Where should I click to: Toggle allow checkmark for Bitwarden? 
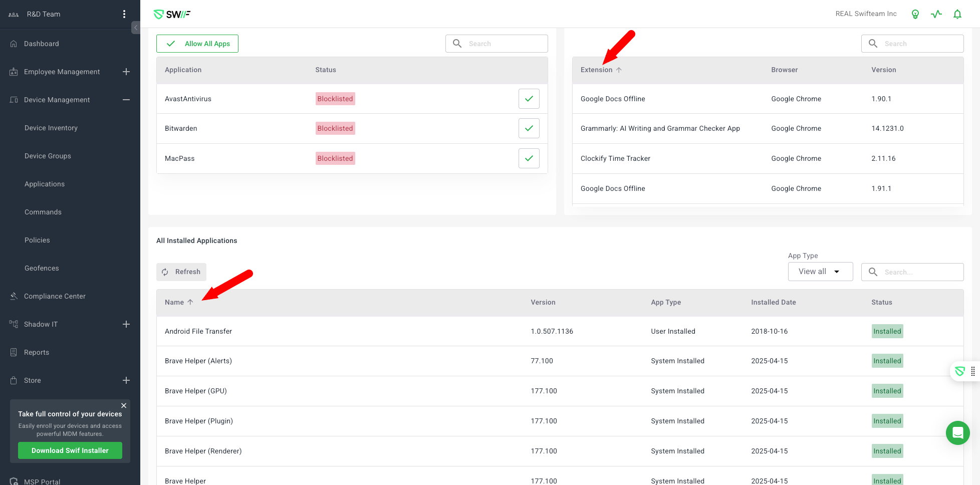[x=529, y=128]
